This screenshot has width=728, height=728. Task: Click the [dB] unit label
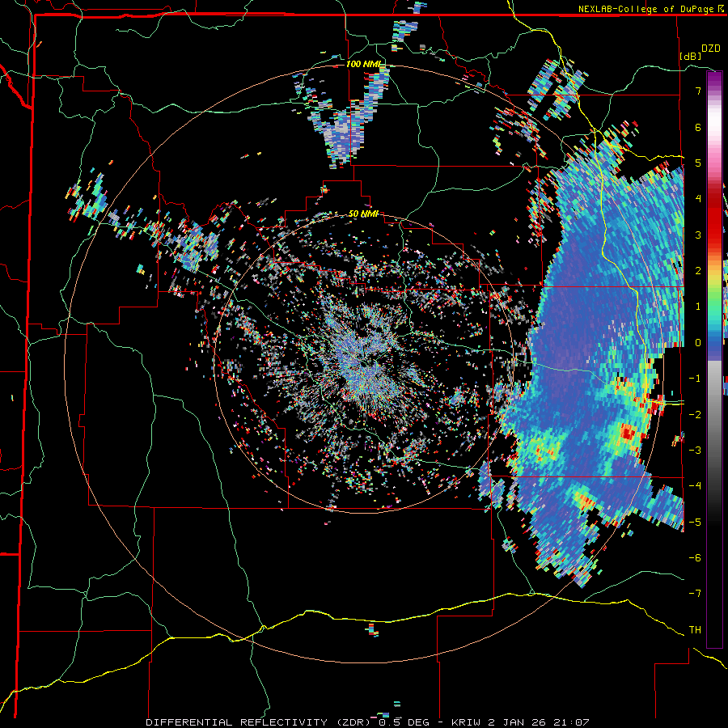(691, 56)
